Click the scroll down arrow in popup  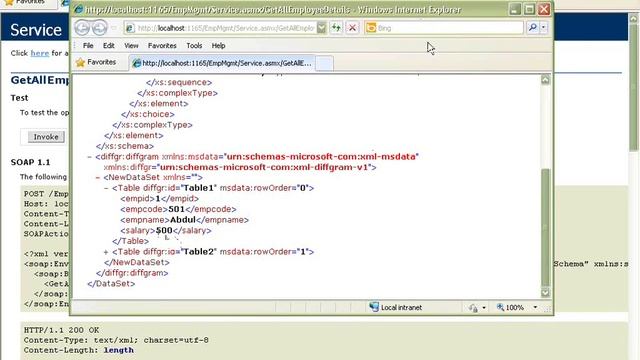(545, 293)
